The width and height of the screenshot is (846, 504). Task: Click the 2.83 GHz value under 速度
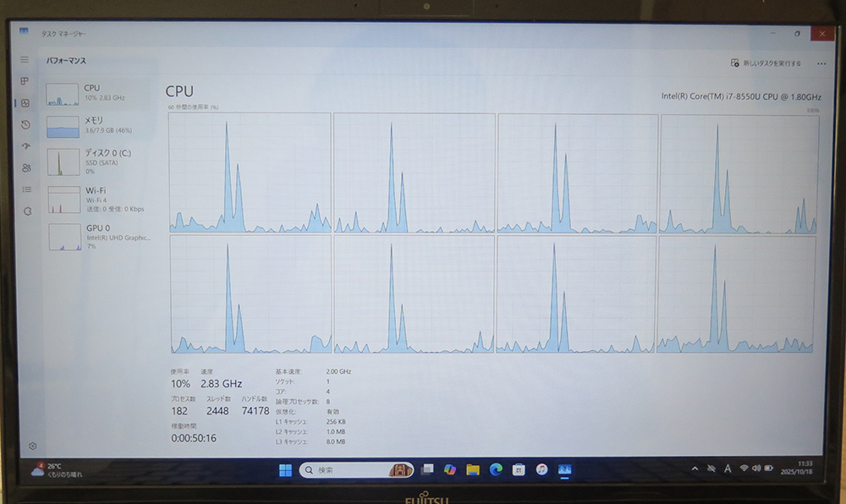tap(221, 384)
